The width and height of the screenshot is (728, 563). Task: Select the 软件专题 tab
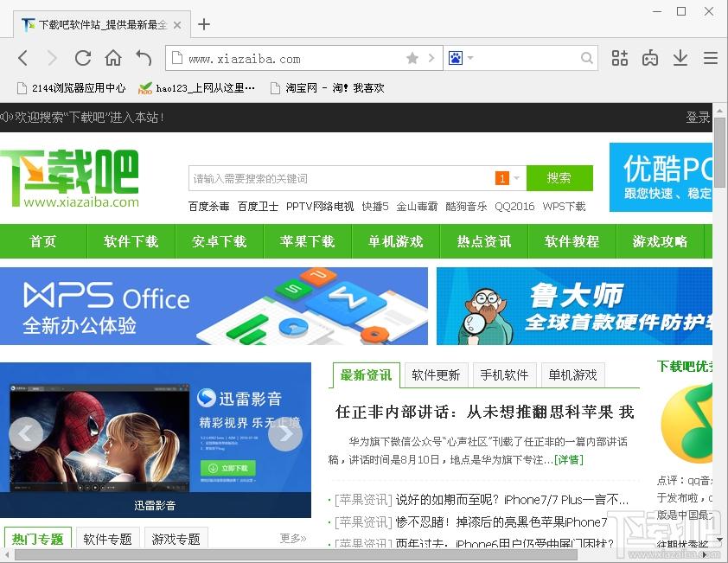tap(108, 539)
